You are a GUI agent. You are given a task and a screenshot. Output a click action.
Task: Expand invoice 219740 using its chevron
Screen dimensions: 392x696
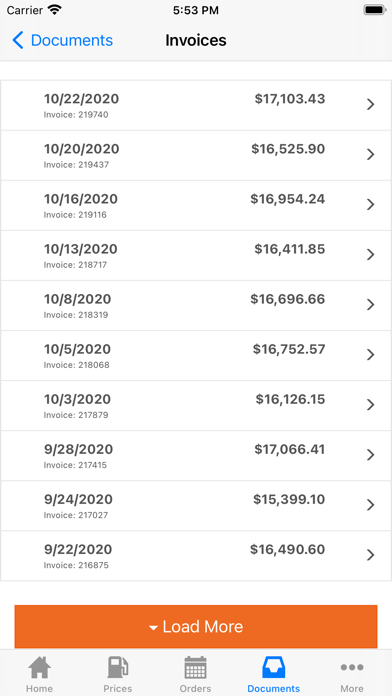pos(371,104)
